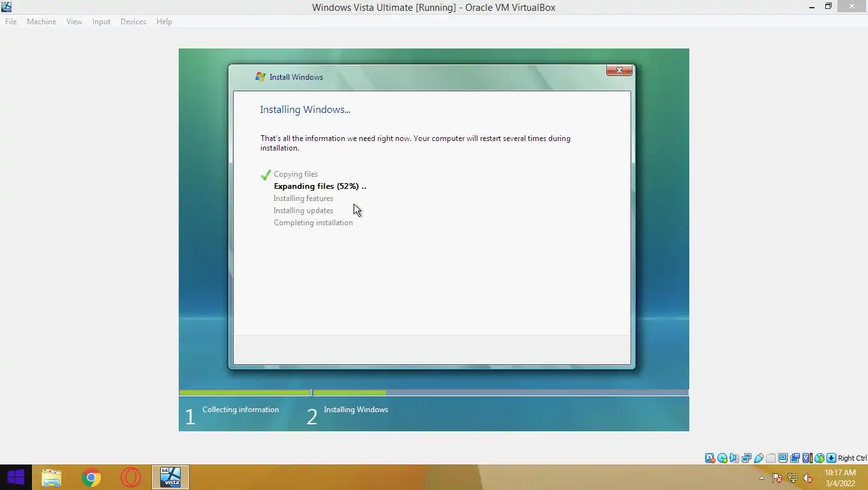Click 'Installing Windows' stage 2 label
868x490 pixels.
coord(355,410)
